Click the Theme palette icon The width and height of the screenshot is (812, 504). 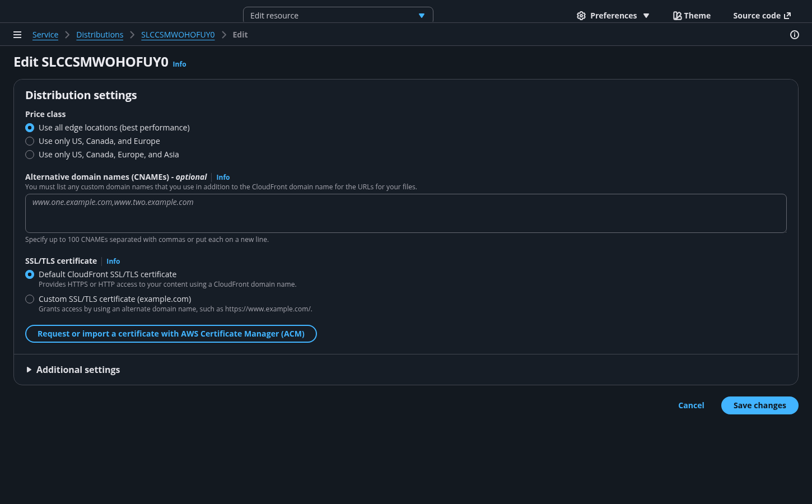pos(677,16)
